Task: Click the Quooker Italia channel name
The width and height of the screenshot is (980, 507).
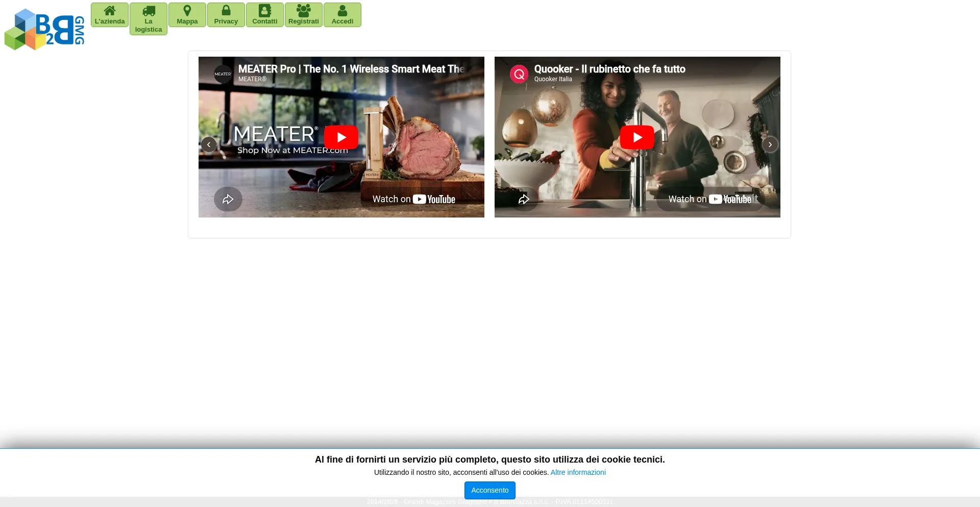Action: pyautogui.click(x=553, y=79)
